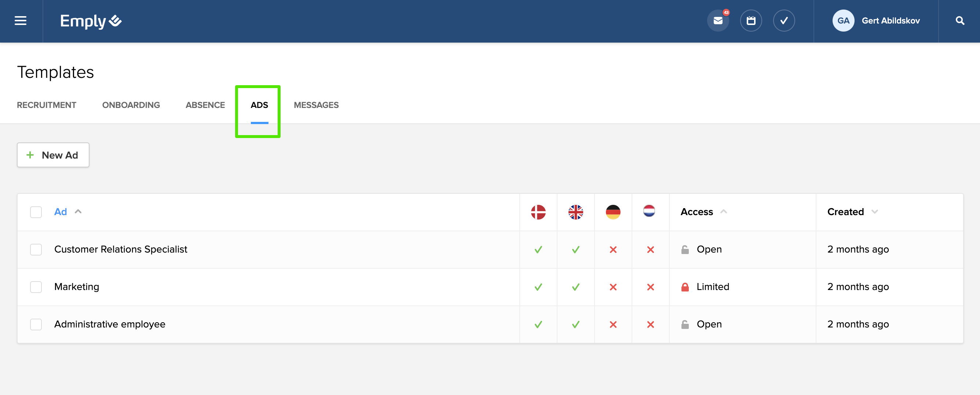Switch to the Recruitment tab

pos(47,105)
